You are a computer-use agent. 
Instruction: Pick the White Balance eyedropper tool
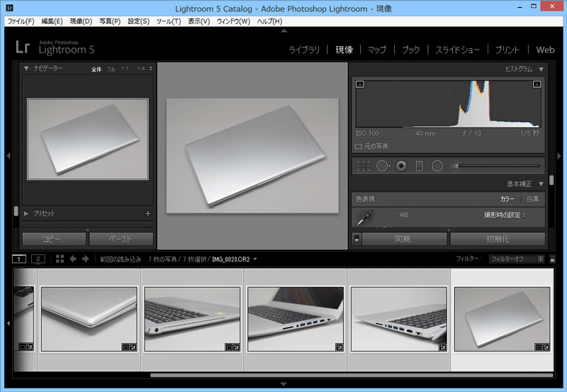pos(365,217)
